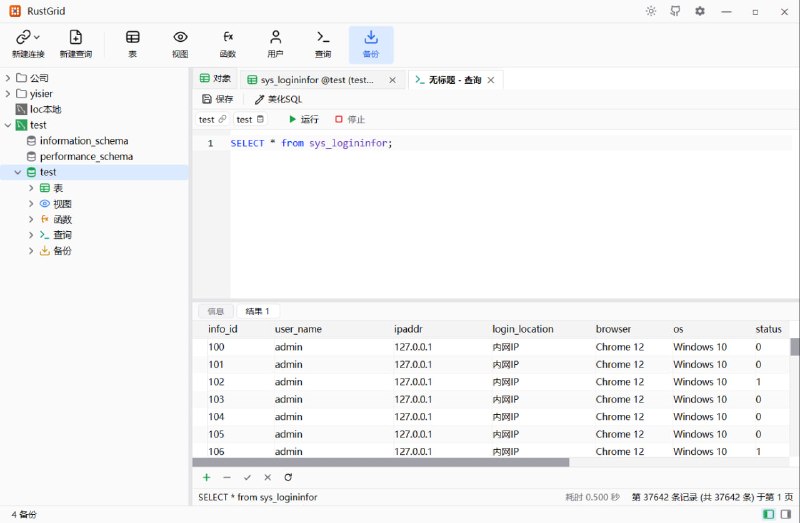Image resolution: width=800 pixels, height=523 pixels.
Task: Click the horizontal scrollbar of results grid
Action: click(x=381, y=462)
